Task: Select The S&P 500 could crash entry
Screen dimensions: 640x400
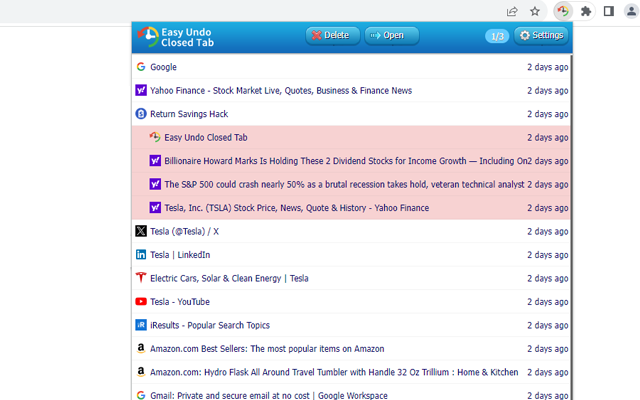Action: [351, 184]
